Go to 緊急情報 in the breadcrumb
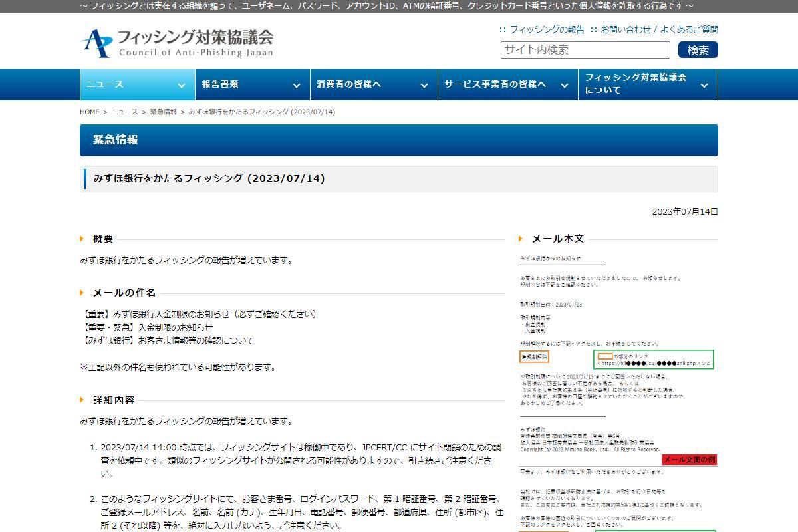This screenshot has height=532, width=798. [x=163, y=112]
